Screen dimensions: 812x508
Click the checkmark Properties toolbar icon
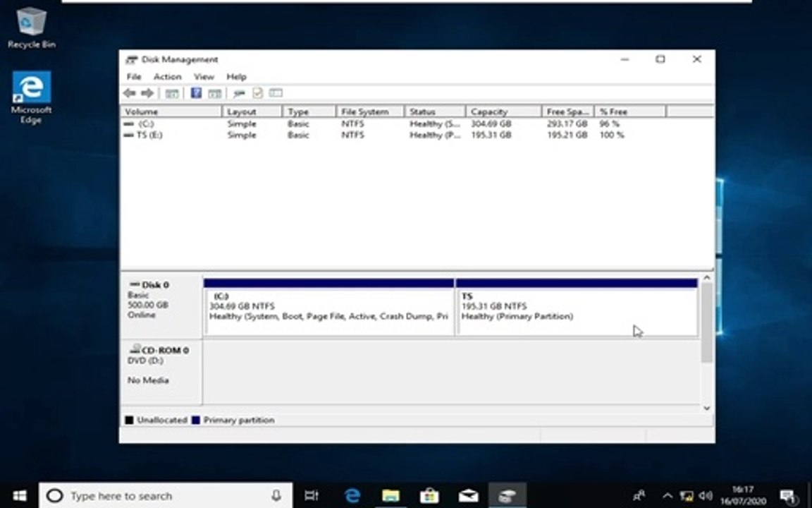pyautogui.click(x=257, y=93)
